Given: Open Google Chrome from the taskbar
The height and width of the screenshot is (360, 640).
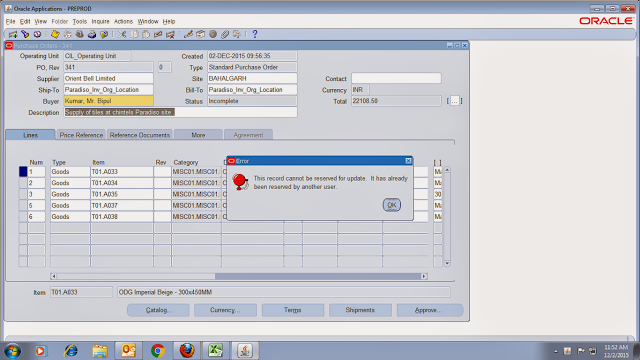Looking at the screenshot, I should tap(158, 351).
